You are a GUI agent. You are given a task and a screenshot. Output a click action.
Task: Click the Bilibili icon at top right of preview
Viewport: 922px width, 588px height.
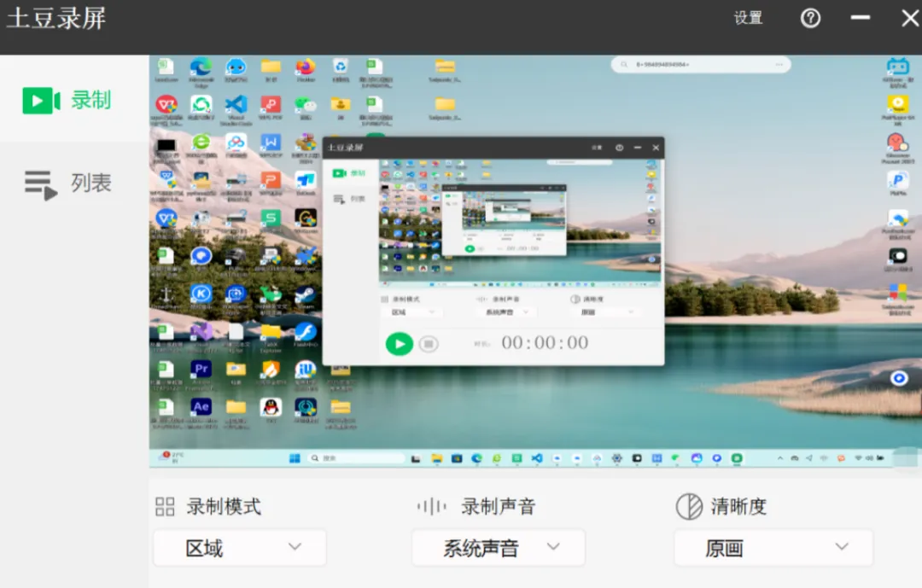point(898,66)
